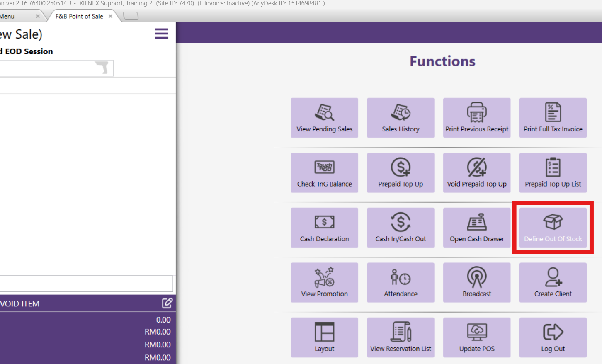Create a new client
The height and width of the screenshot is (364, 602).
(553, 283)
